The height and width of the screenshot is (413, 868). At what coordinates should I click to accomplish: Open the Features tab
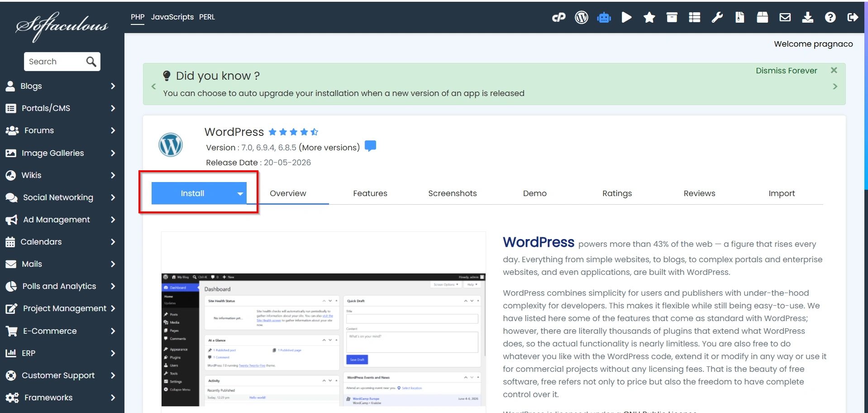point(370,193)
